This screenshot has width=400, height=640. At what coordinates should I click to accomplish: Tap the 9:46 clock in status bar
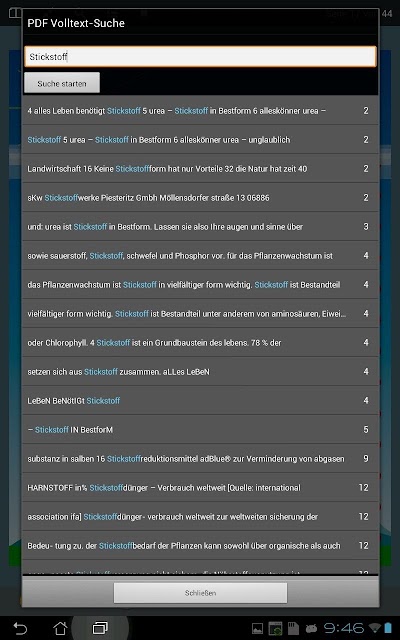tap(344, 628)
